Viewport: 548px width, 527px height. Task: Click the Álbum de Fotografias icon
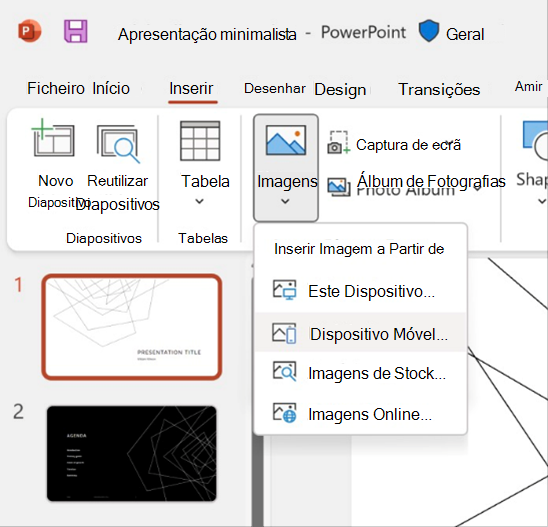point(339,186)
